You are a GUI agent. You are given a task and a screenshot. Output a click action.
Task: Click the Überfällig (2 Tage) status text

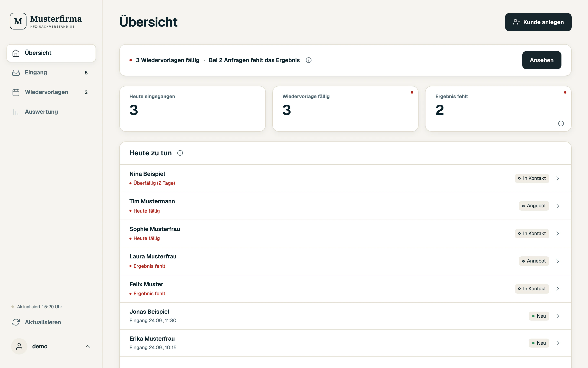click(x=154, y=183)
